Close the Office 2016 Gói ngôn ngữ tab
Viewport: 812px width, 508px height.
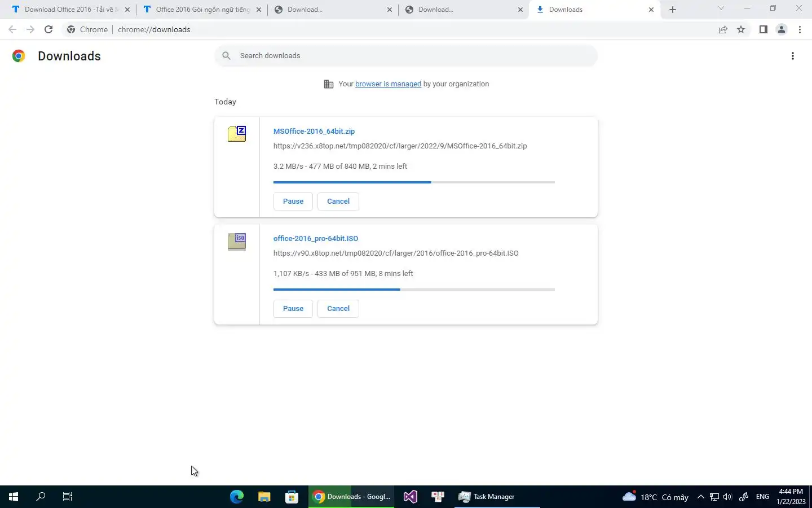click(259, 10)
